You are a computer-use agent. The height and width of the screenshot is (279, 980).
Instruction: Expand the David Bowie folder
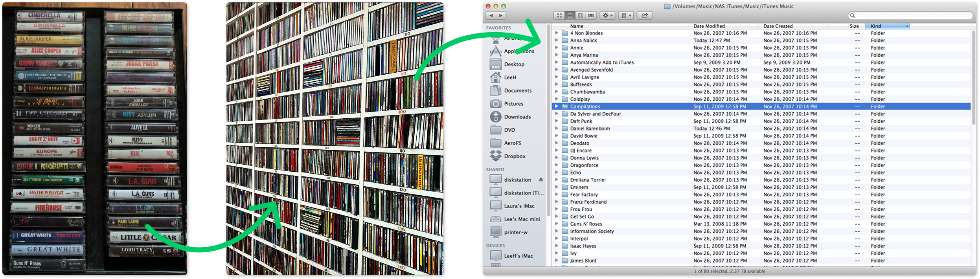click(557, 136)
